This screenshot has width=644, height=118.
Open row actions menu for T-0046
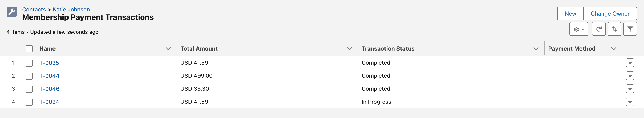(630, 89)
